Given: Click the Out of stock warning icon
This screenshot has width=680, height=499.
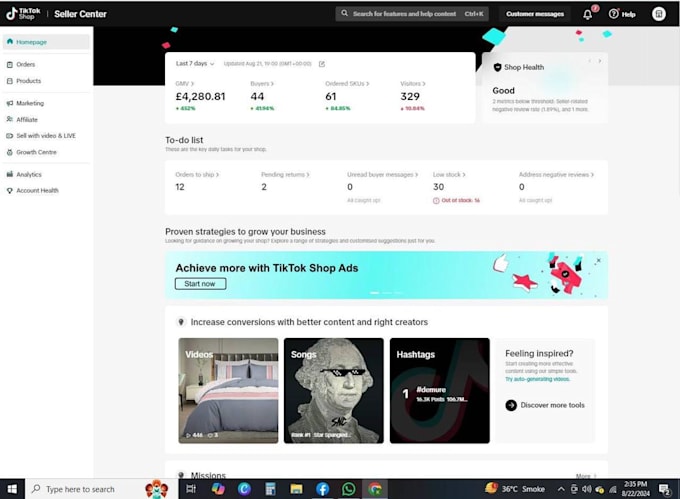Looking at the screenshot, I should (x=436, y=201).
